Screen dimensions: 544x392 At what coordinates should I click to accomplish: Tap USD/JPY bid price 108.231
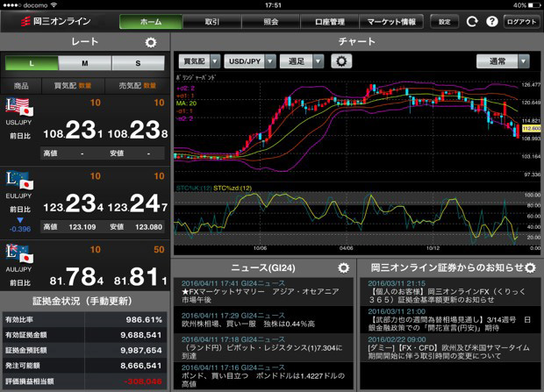pos(73,131)
